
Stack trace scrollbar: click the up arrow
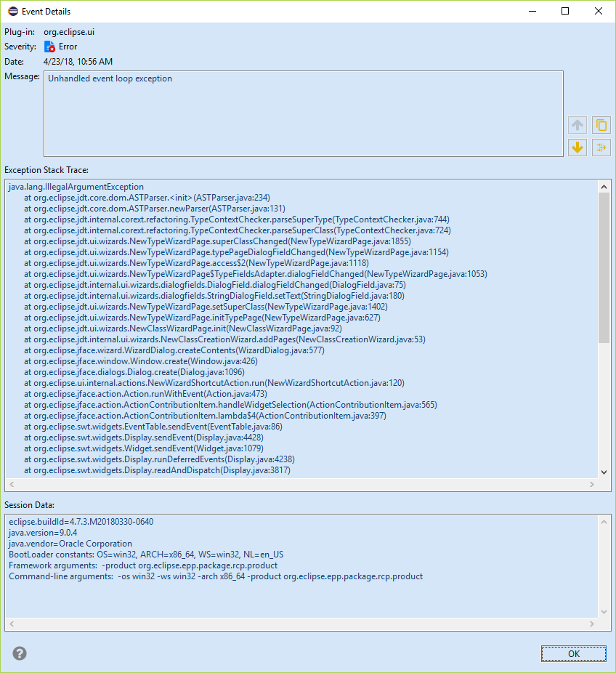point(604,187)
